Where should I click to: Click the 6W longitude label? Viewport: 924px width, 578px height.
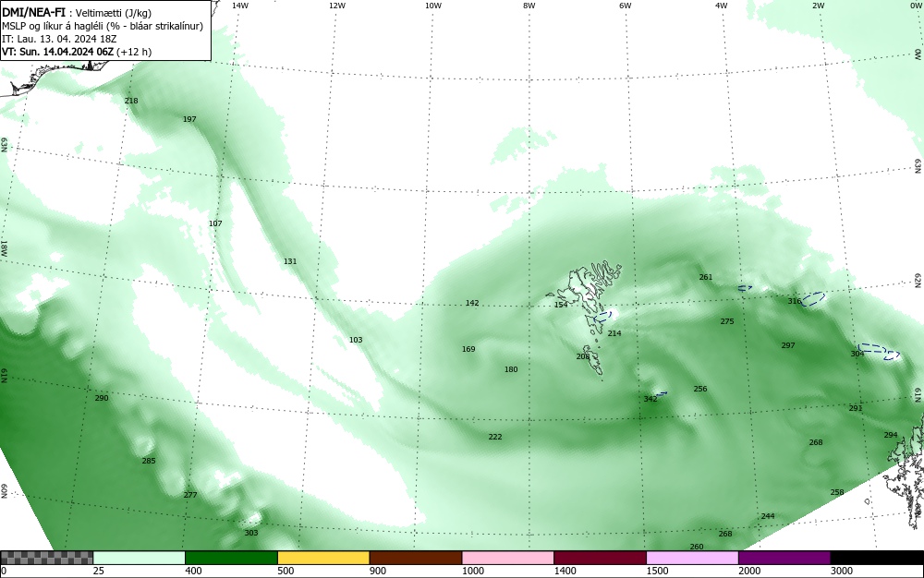point(626,6)
